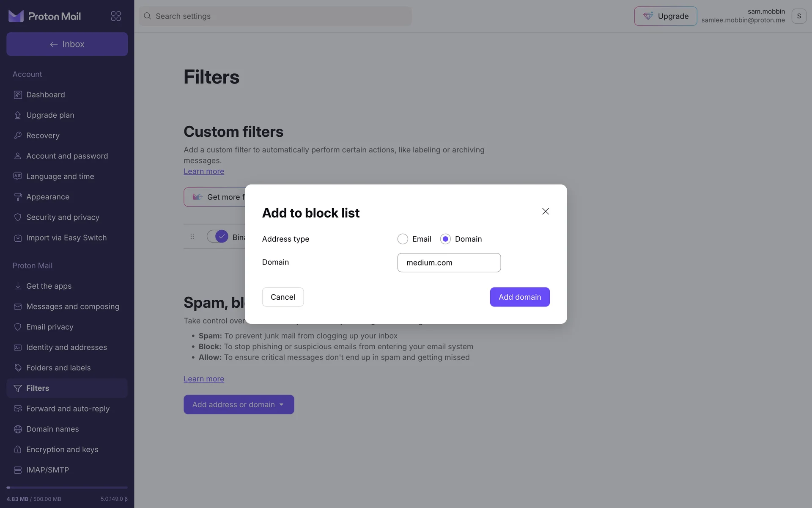This screenshot has height=508, width=812.
Task: Click the Proton Mail logo
Action: [x=45, y=16]
